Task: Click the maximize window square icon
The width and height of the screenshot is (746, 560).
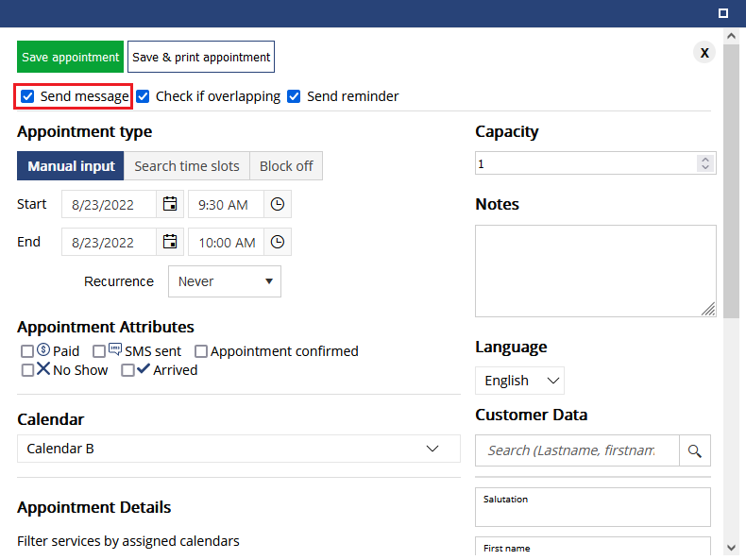Action: click(723, 13)
